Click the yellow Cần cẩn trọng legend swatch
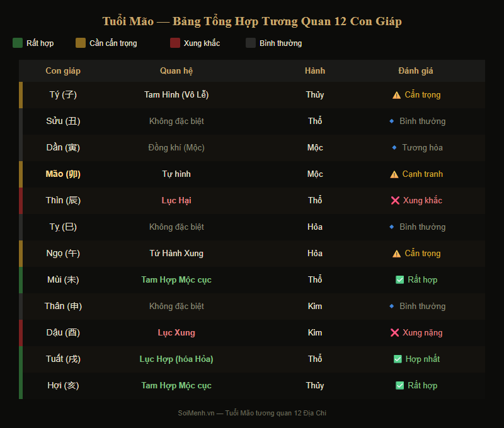504x428 pixels. click(x=81, y=43)
